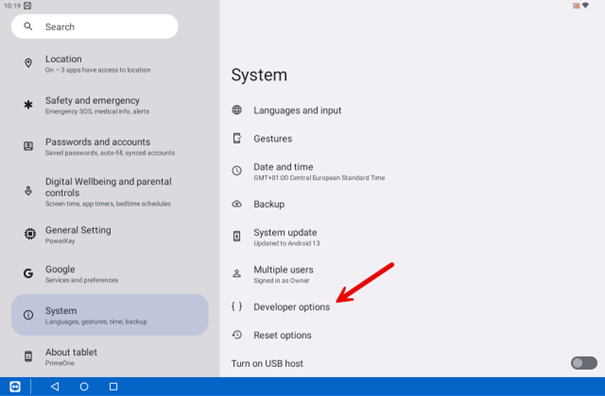Tap the Back navigation triangle
Image resolution: width=605 pixels, height=396 pixels.
point(55,386)
